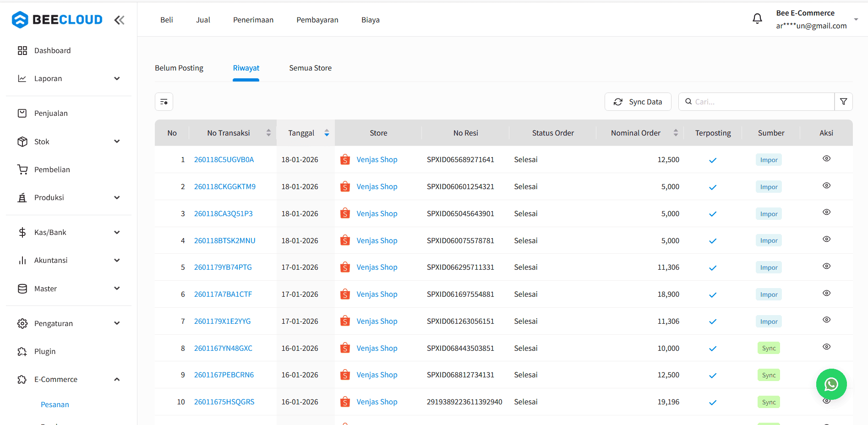Click the Dashboard grid icon in sidebar
868x425 pixels.
(x=22, y=50)
